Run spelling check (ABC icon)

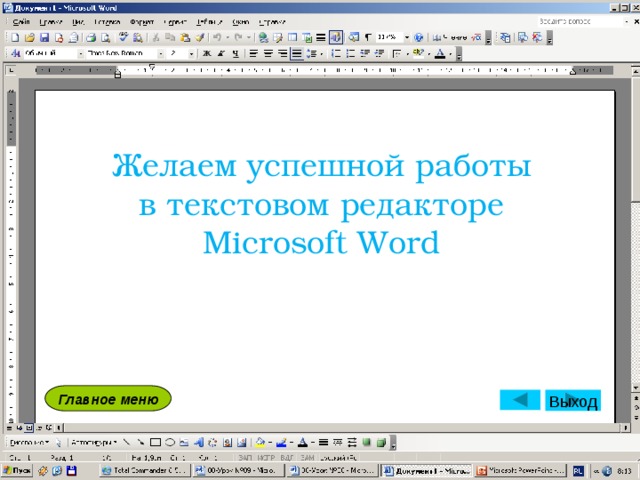123,38
